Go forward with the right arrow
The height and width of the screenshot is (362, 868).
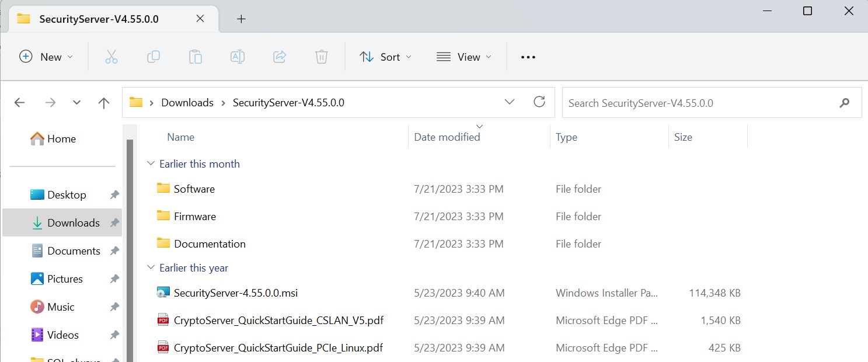(51, 103)
